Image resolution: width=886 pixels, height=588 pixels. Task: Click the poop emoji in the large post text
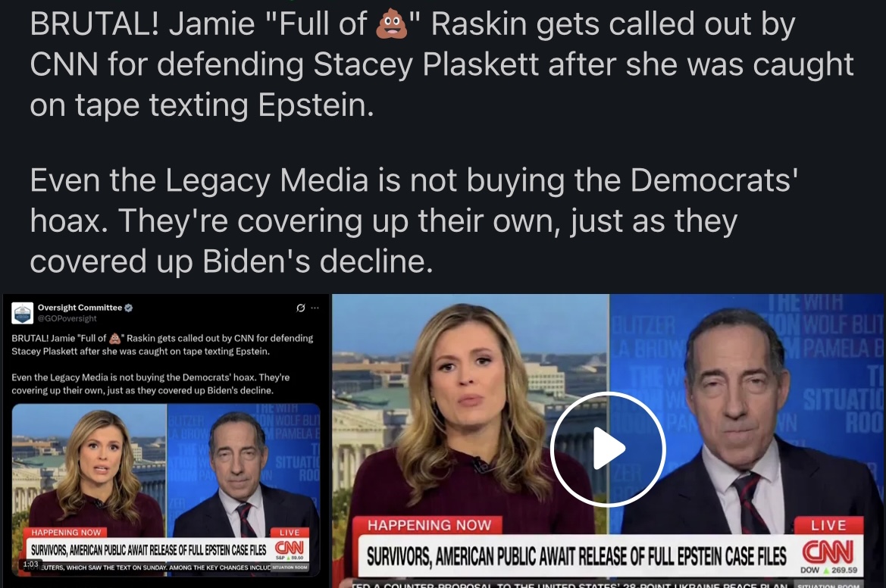(392, 25)
